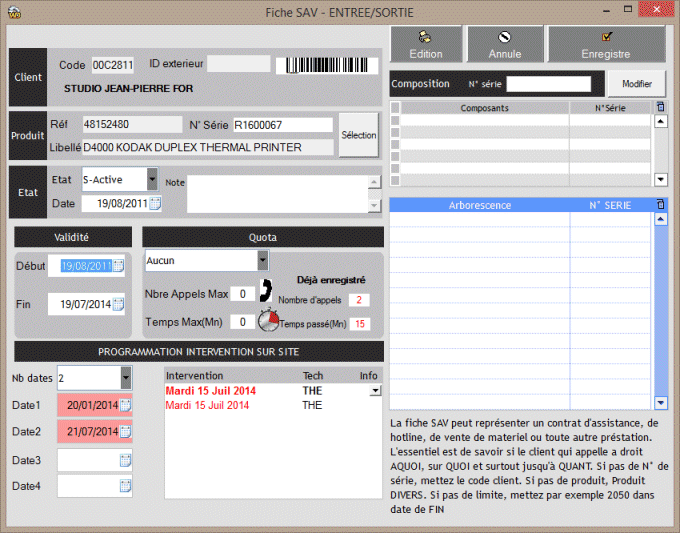Expand the Etat S-Active dropdown
The width and height of the screenshot is (680, 533).
pyautogui.click(x=152, y=179)
